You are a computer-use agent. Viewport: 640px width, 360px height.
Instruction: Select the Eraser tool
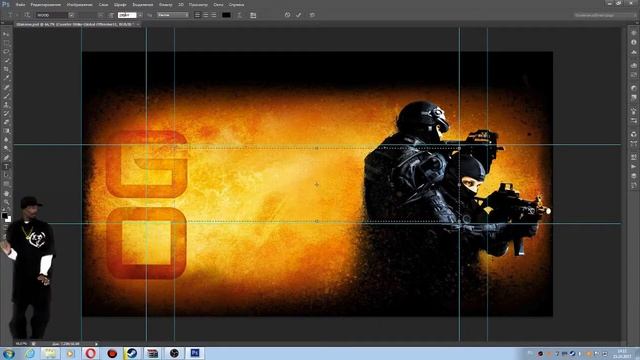click(7, 122)
